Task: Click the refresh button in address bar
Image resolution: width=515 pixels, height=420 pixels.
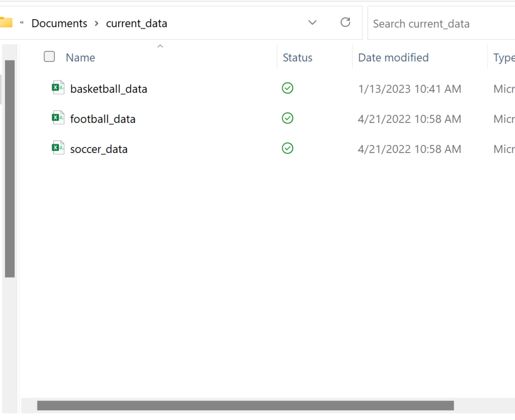Action: (345, 22)
